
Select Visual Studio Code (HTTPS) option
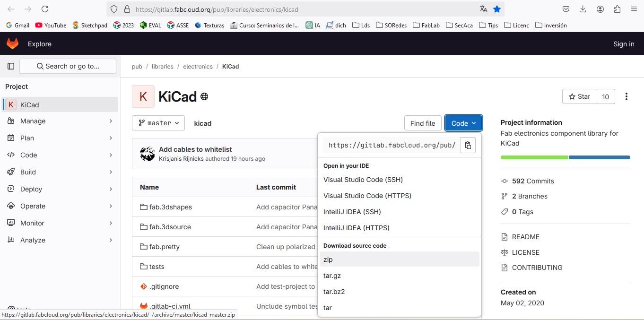[367, 196]
